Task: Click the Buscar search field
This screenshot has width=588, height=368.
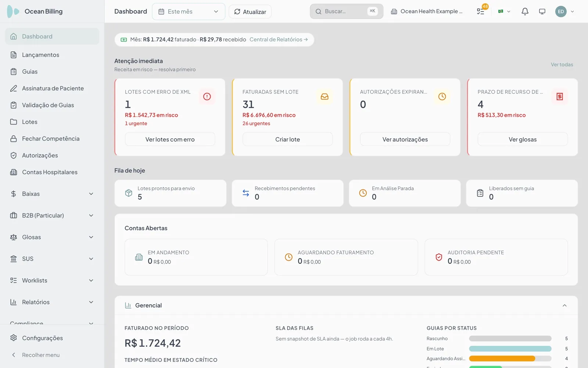Action: tap(347, 11)
